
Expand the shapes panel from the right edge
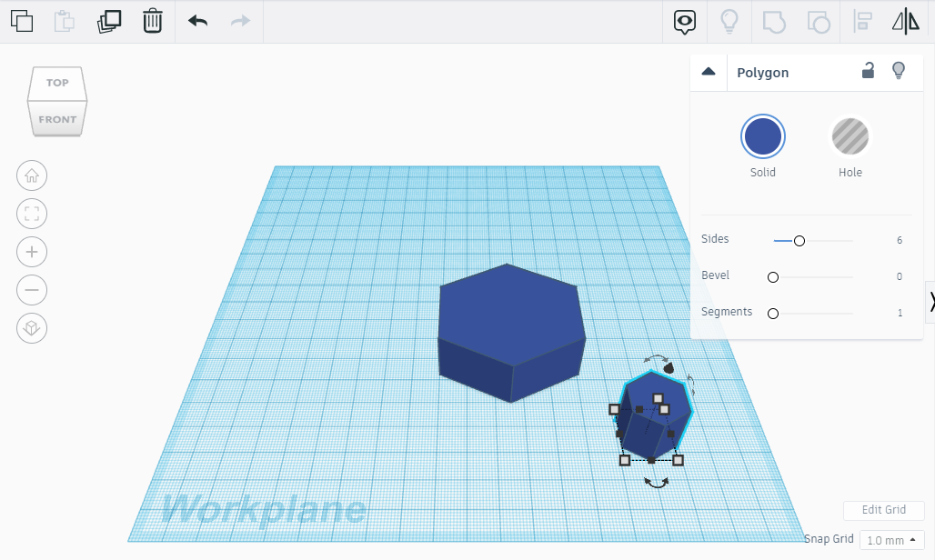pyautogui.click(x=931, y=300)
